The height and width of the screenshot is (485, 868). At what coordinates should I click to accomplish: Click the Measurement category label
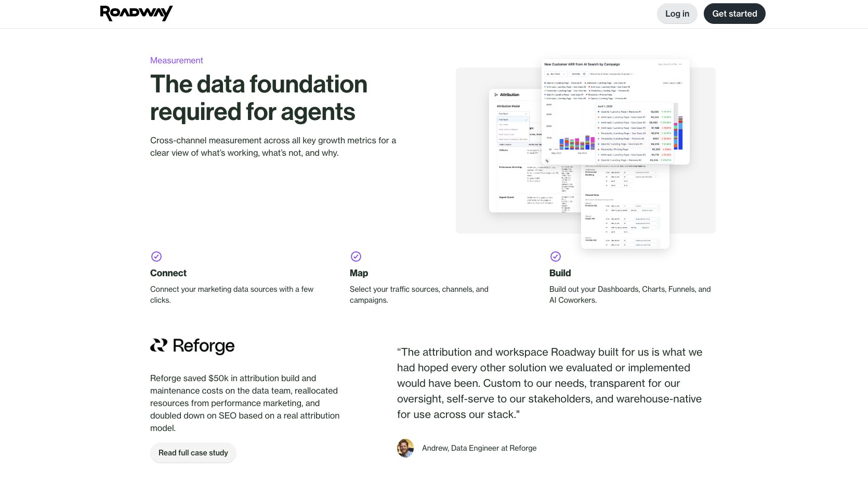pyautogui.click(x=177, y=60)
